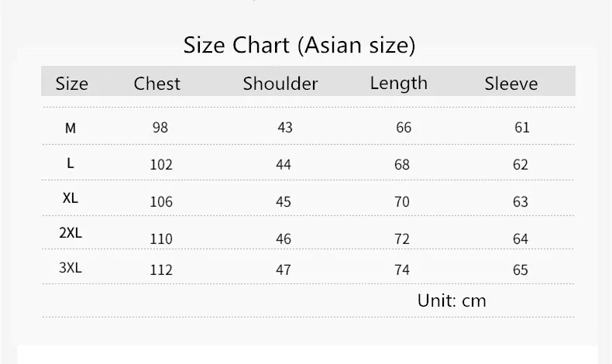612x364 pixels.
Task: Select chest value 112 in 3XL row
Action: [x=161, y=270]
